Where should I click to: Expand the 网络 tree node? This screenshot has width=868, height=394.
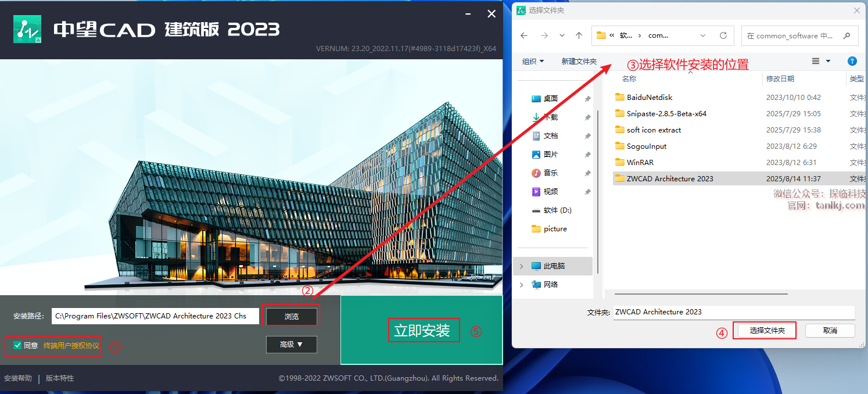521,285
